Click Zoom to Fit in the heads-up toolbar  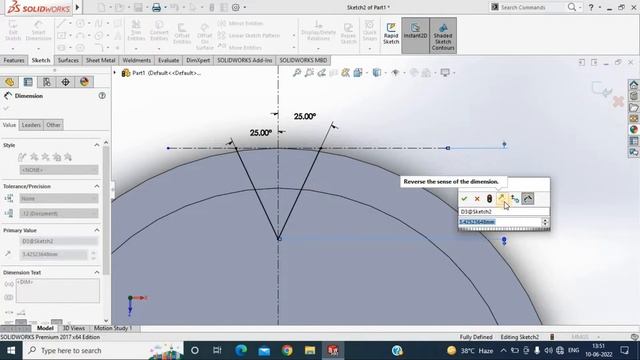[x=297, y=73]
